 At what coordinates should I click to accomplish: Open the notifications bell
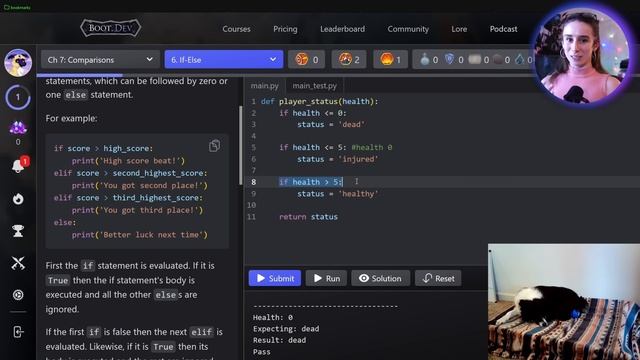pos(18,165)
